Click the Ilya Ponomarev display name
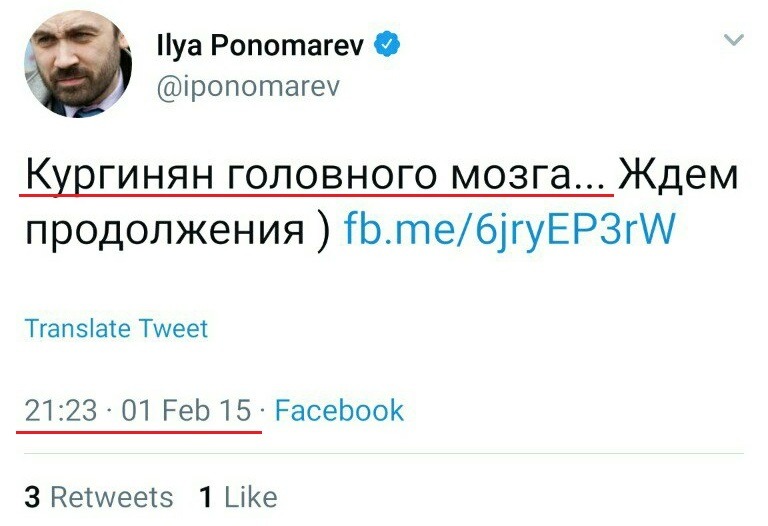The width and height of the screenshot is (768, 526). [x=262, y=46]
